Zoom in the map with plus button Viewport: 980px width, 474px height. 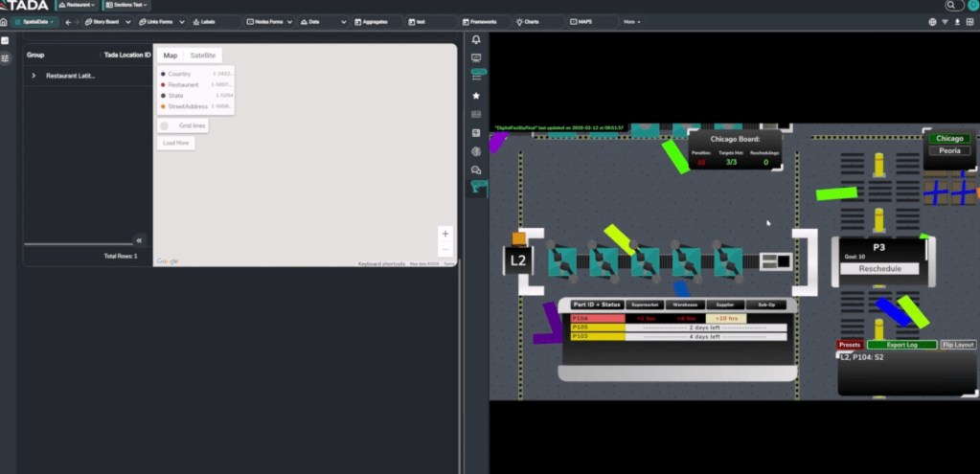(x=444, y=234)
